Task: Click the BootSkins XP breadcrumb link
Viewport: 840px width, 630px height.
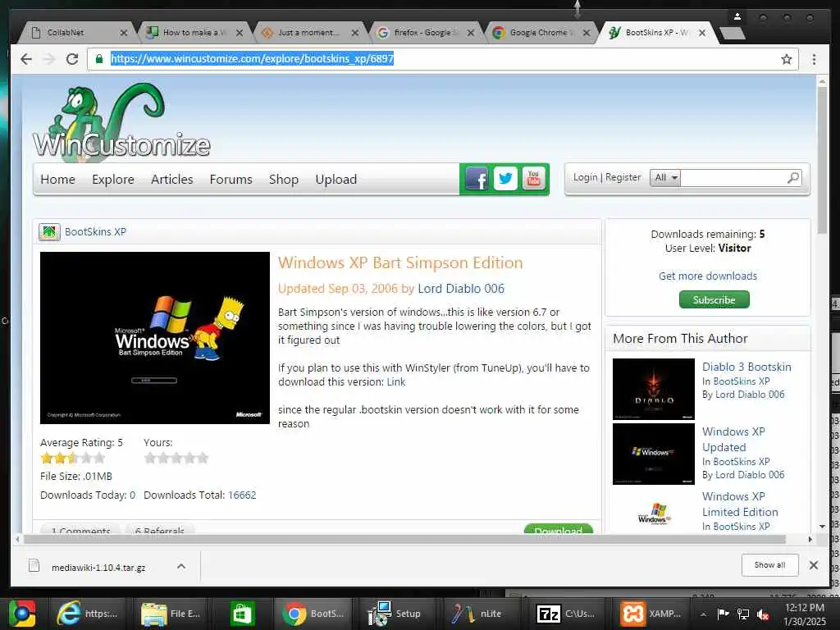Action: (95, 232)
